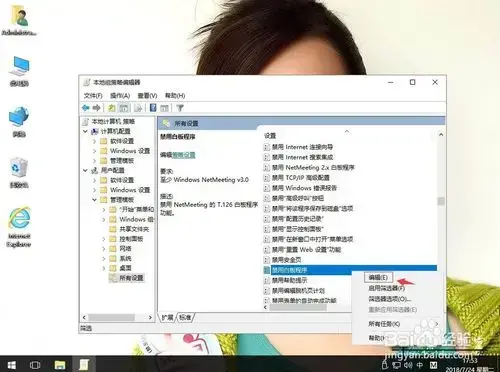The height and width of the screenshot is (372, 500).
Task: Choose 筛选器选项(O)... in the context menu
Action: [x=389, y=299]
